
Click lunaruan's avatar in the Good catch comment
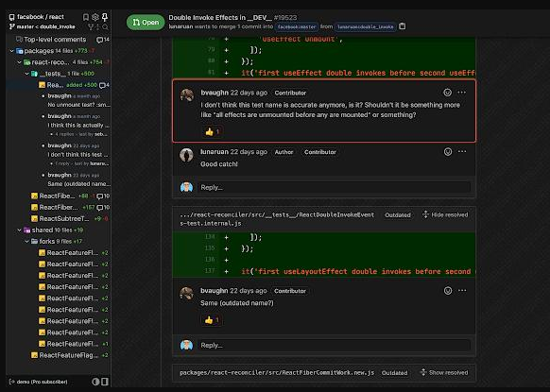186,155
